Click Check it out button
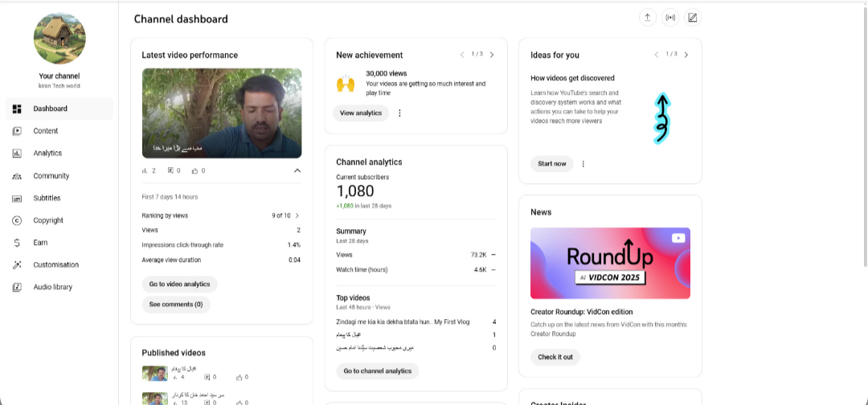This screenshot has width=868, height=405. coord(555,357)
